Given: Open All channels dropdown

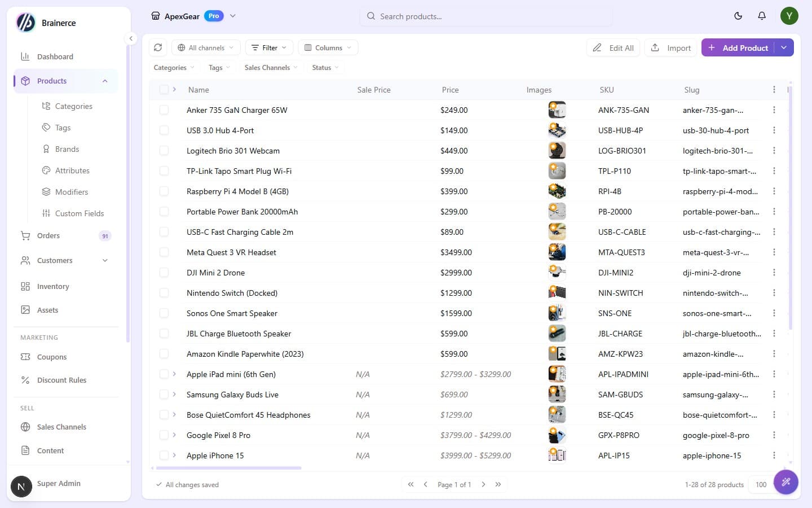Looking at the screenshot, I should 206,47.
